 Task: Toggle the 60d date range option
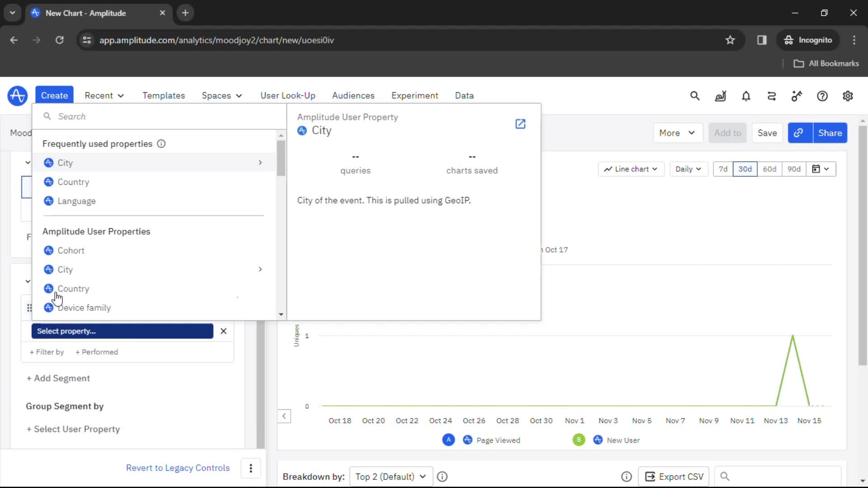pyautogui.click(x=769, y=169)
